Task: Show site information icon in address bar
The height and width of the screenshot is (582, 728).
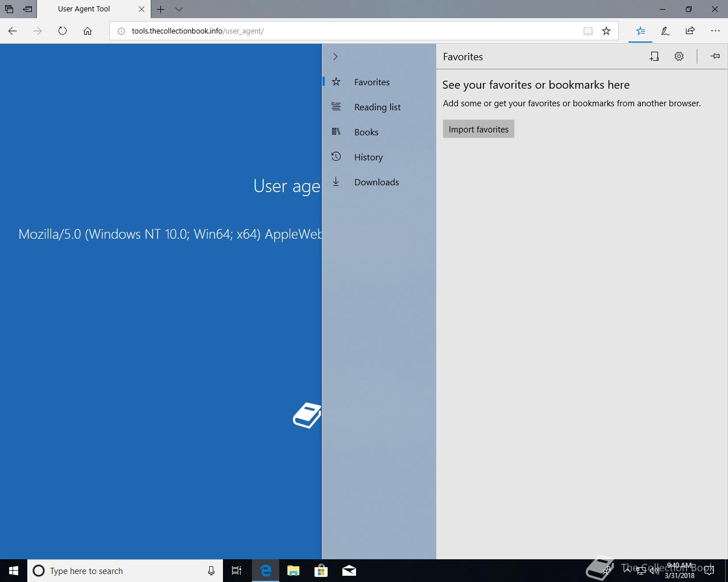Action: 121,31
